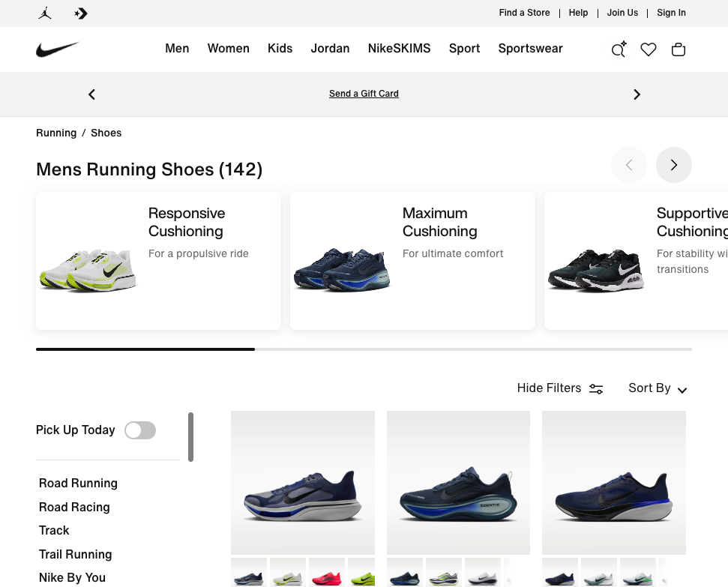Open Supportive Cushioning card
This screenshot has width=728, height=587.
pyautogui.click(x=636, y=261)
